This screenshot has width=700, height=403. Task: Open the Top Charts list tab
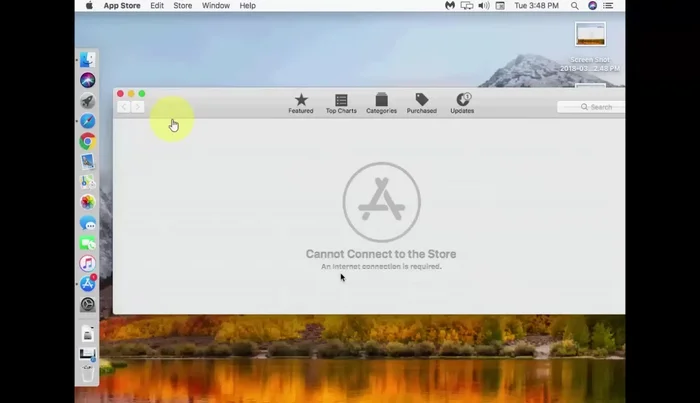(x=341, y=104)
